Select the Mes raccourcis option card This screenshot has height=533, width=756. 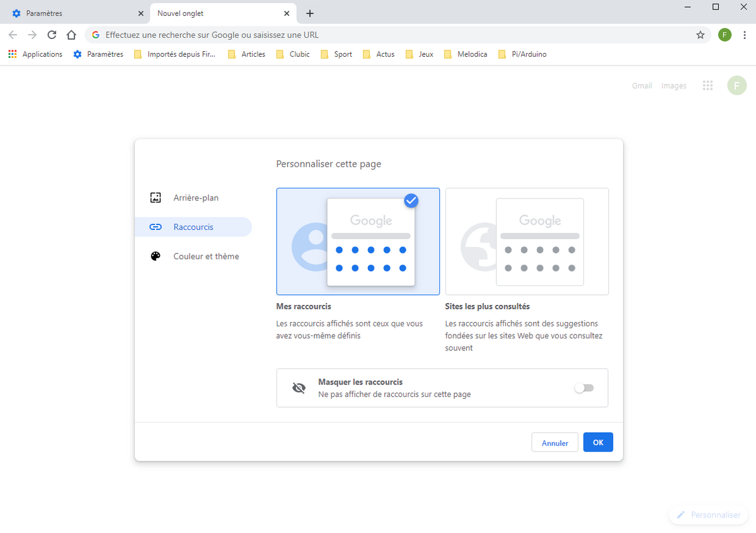358,241
